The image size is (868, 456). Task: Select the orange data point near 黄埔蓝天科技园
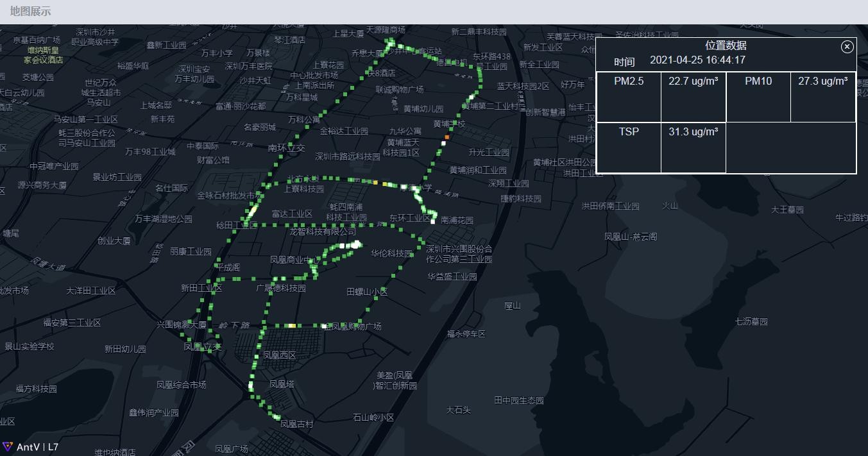coord(447,137)
